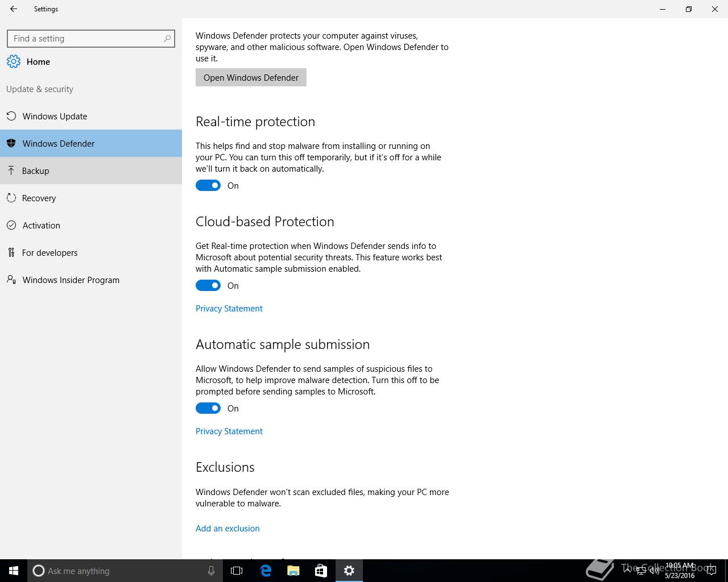
Task: Click the Real-time protection heading
Action: pyautogui.click(x=255, y=122)
